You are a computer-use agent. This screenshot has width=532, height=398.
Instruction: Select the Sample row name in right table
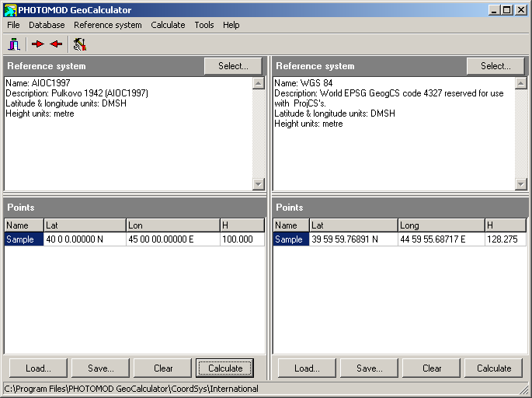(x=291, y=239)
